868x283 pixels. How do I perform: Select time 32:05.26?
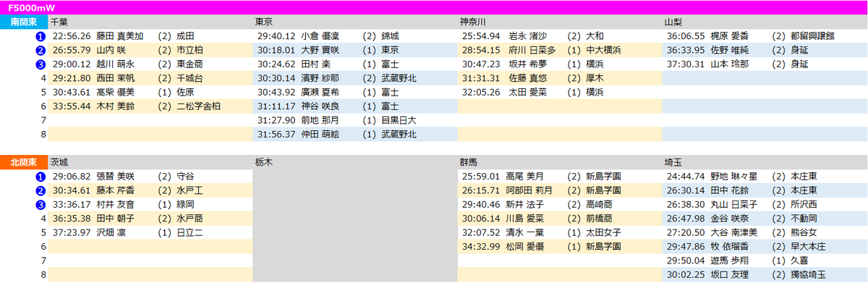(x=482, y=92)
